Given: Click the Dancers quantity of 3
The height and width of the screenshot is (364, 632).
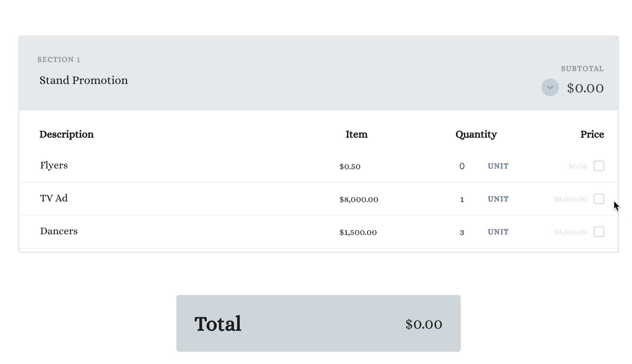Looking at the screenshot, I should coord(462,232).
